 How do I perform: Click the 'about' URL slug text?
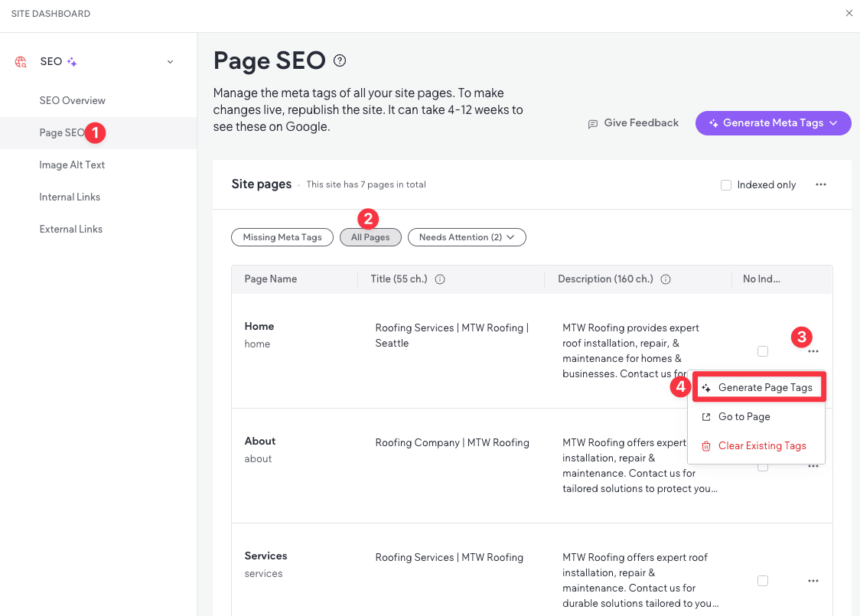coord(258,458)
